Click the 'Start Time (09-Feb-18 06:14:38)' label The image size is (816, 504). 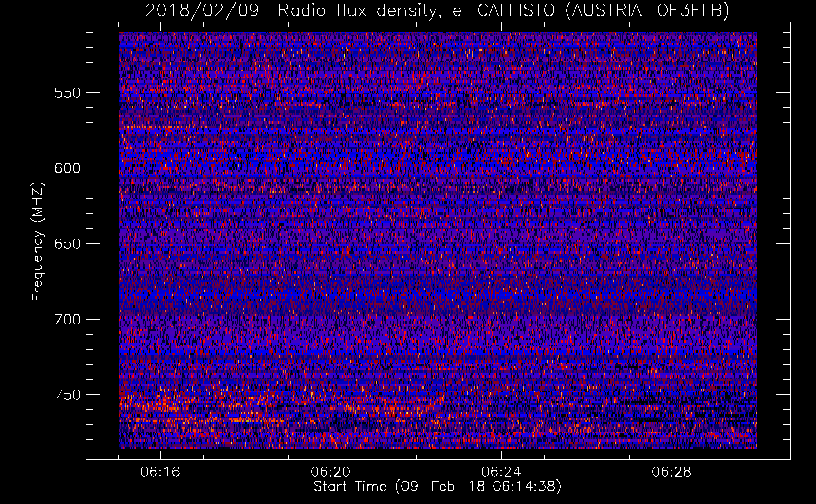[437, 487]
